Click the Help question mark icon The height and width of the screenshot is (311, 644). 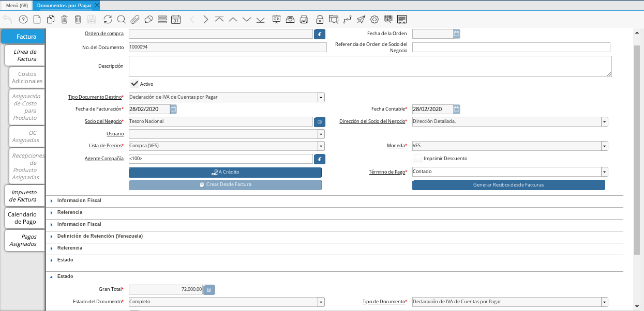tap(23, 20)
